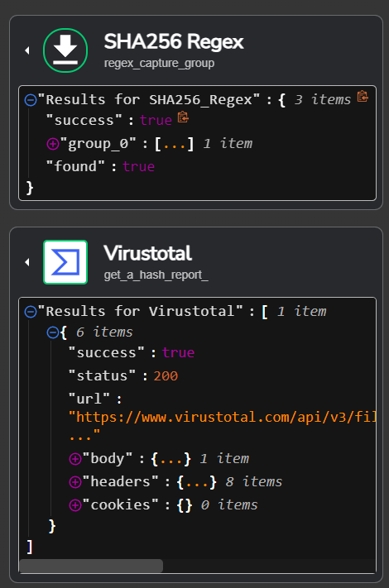Screen dimensions: 389x588
Task: Click the Virustotal app icon
Action: coord(65,262)
